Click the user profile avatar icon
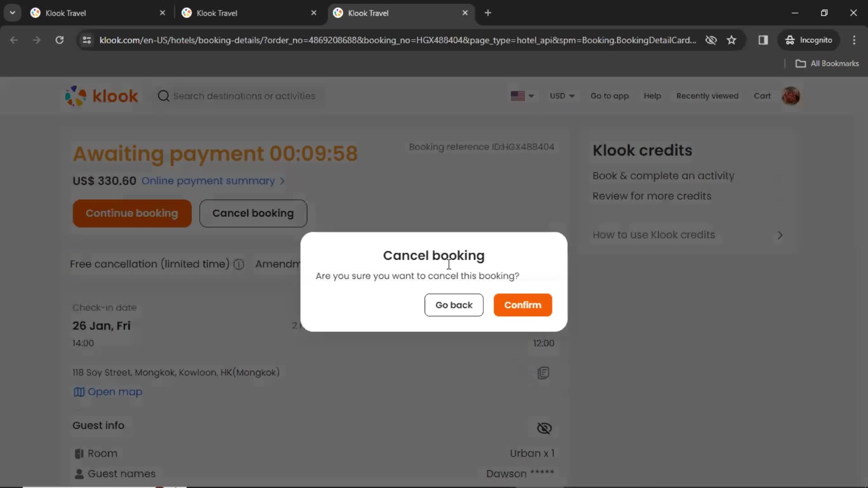Viewport: 868px width, 488px height. click(792, 95)
